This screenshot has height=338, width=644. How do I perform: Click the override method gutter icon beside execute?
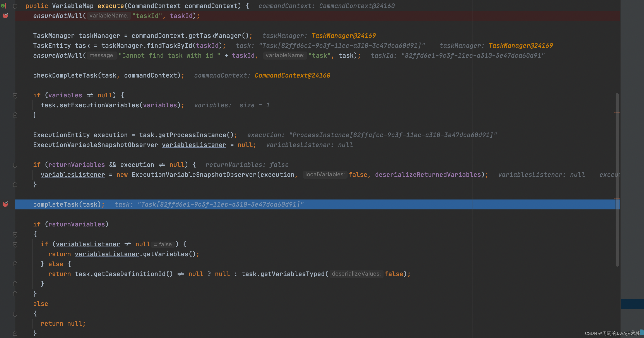[4, 5]
